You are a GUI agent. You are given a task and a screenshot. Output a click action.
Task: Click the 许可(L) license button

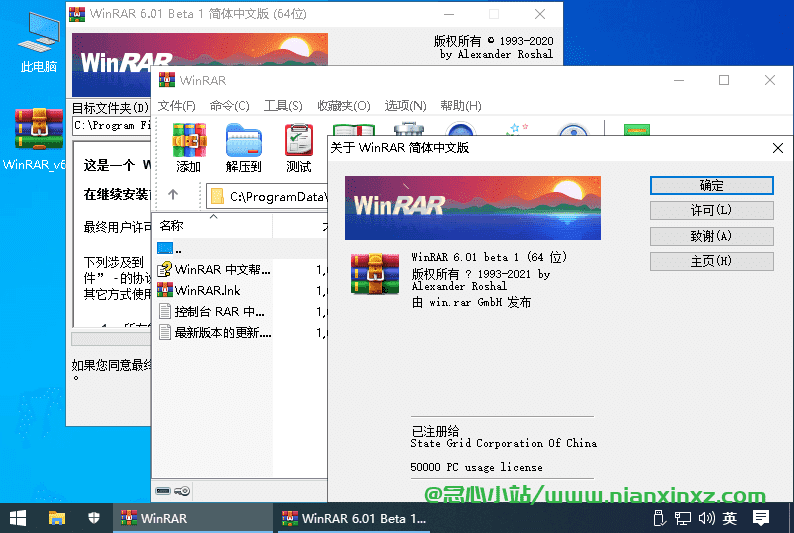[x=711, y=210]
